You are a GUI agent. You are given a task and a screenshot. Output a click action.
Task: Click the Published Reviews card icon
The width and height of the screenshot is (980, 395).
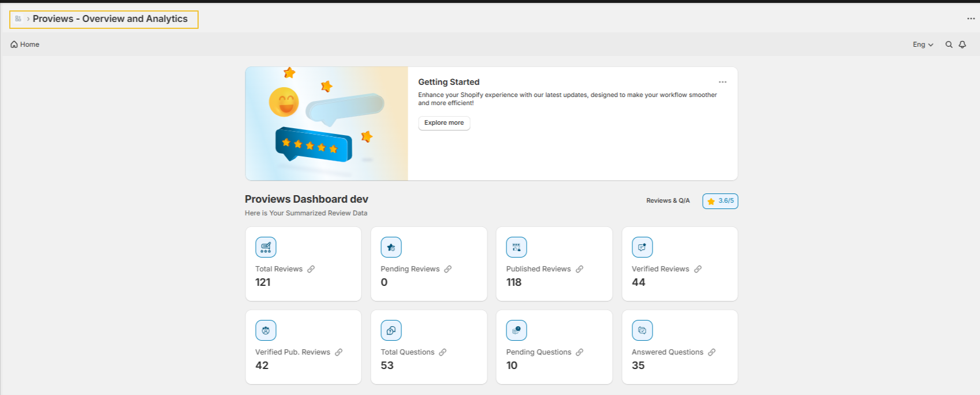pos(516,247)
